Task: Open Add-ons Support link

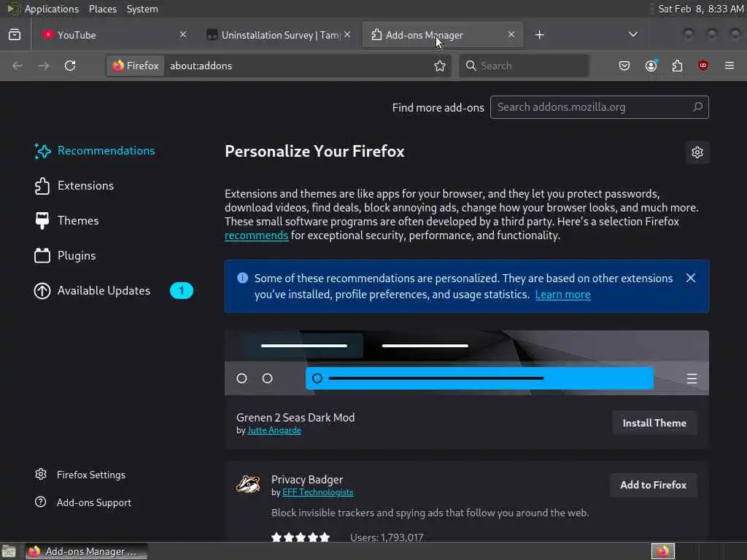Action: (x=83, y=502)
